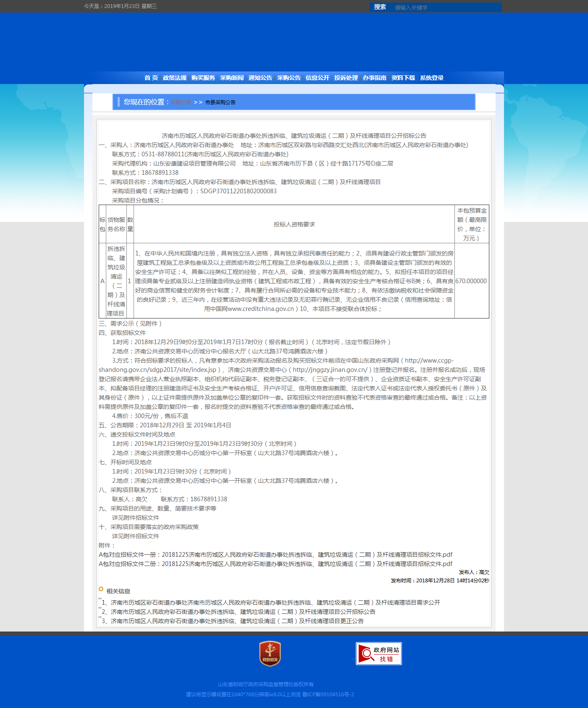The height and width of the screenshot is (708, 588).
Task: Click the 搜索 search label
Action: tap(380, 7)
